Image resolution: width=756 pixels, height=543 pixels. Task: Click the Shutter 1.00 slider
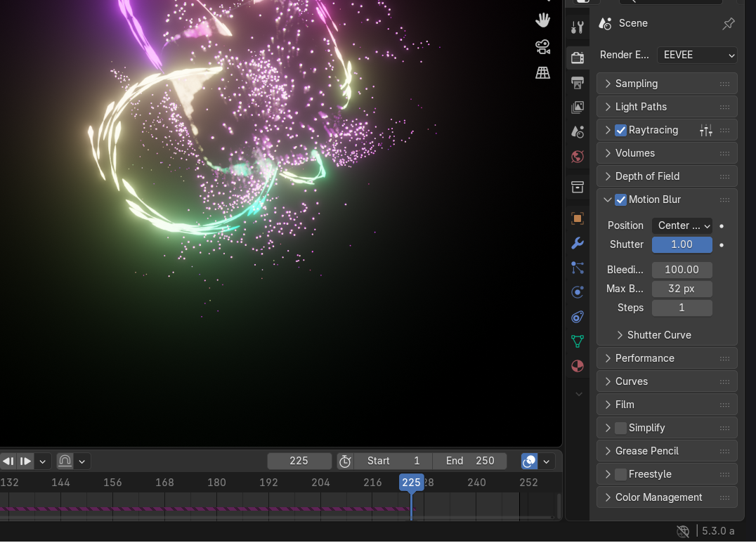[682, 245]
